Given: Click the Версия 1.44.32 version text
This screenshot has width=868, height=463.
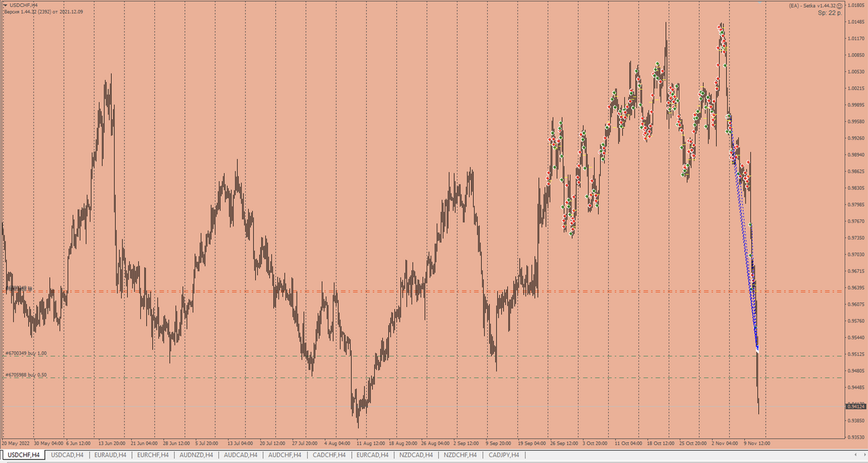Looking at the screenshot, I should coord(44,11).
